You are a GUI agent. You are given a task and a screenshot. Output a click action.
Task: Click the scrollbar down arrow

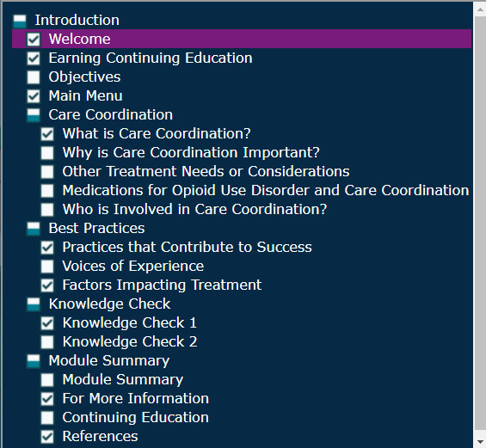(x=480, y=441)
